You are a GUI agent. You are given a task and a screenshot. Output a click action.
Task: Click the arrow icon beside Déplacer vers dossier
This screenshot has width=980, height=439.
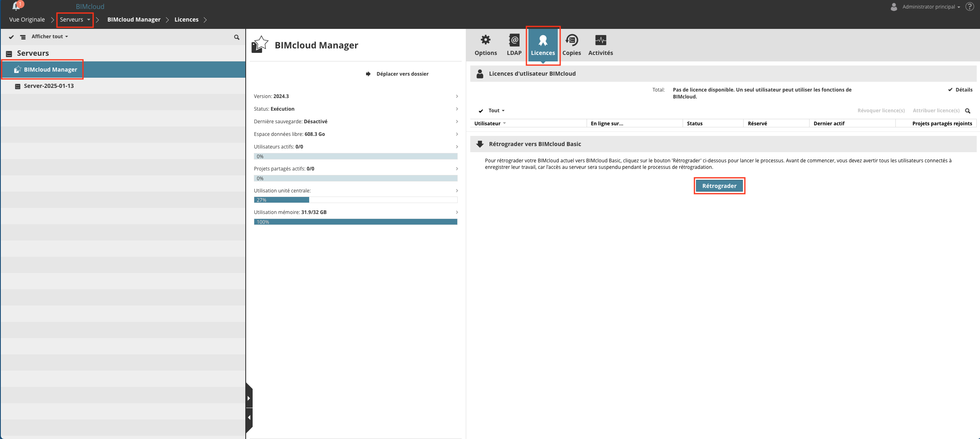pos(368,74)
